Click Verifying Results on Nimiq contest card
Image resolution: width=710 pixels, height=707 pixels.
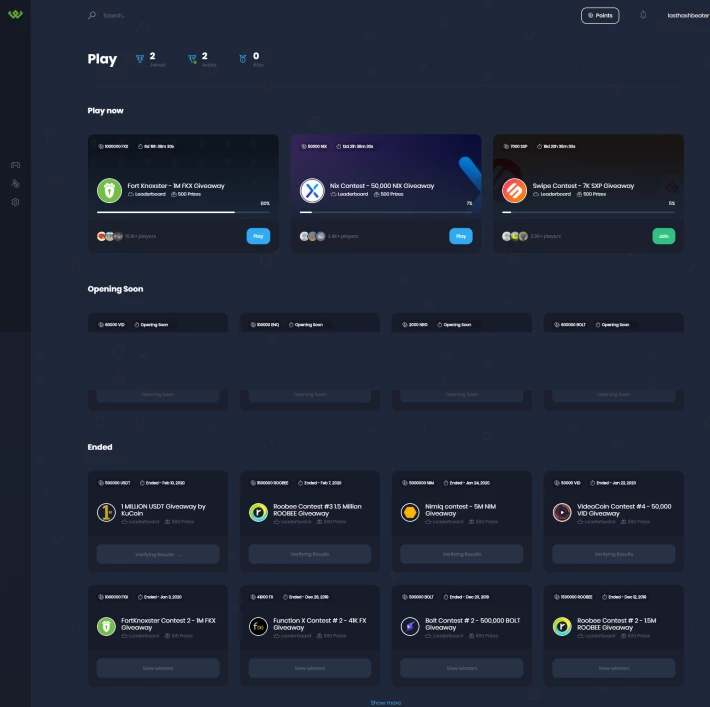(461, 554)
